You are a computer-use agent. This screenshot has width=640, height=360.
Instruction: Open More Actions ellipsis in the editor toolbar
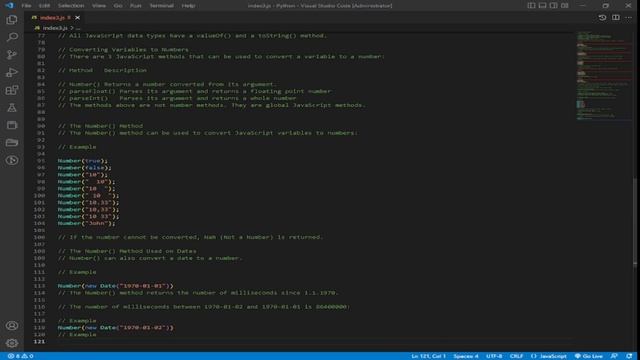point(629,18)
